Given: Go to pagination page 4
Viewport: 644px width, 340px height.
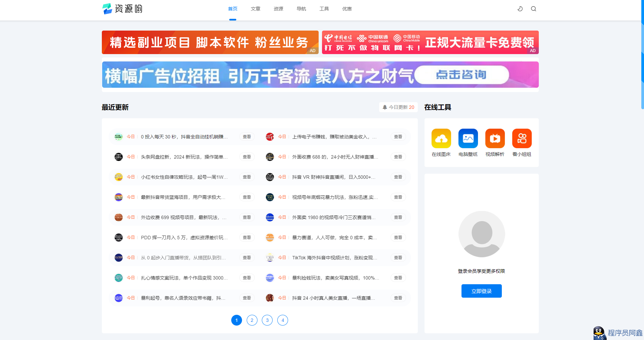Looking at the screenshot, I should coord(283,320).
